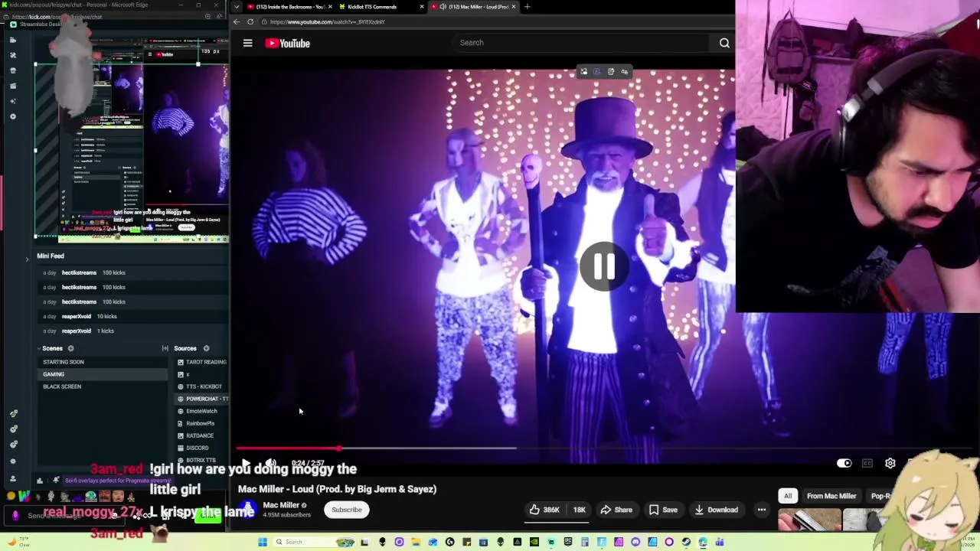The image size is (980, 551).
Task: Switch to the Inside the Backrooms tab
Action: 289,7
